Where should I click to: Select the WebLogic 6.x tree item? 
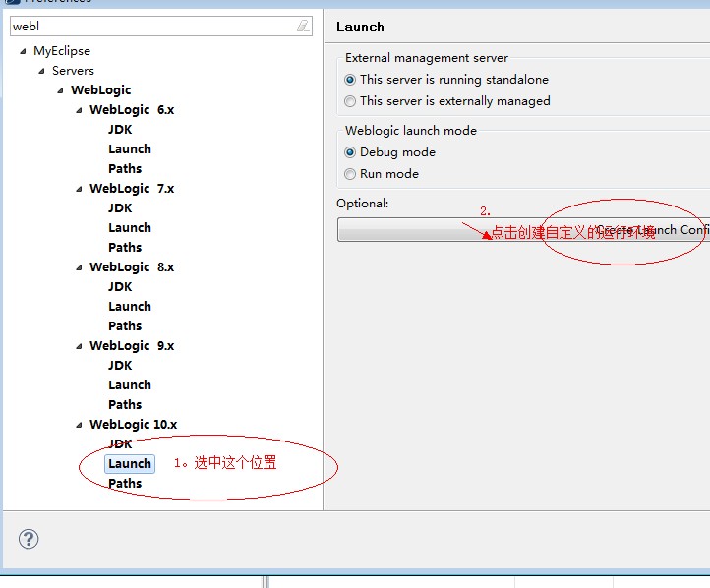(132, 109)
